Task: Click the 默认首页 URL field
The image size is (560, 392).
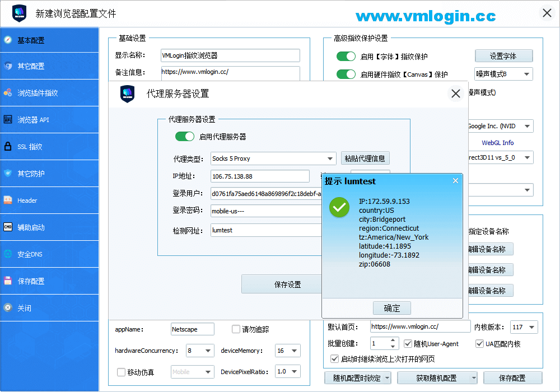Action: pyautogui.click(x=421, y=326)
